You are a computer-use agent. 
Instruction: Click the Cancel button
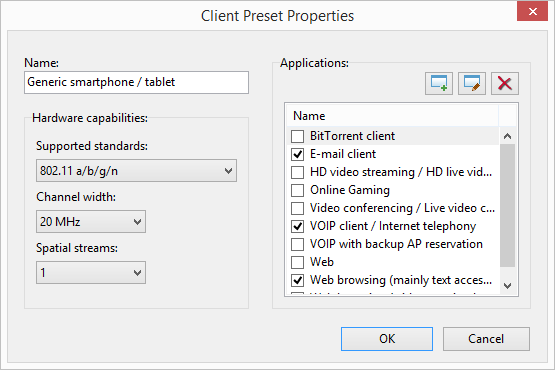(486, 339)
